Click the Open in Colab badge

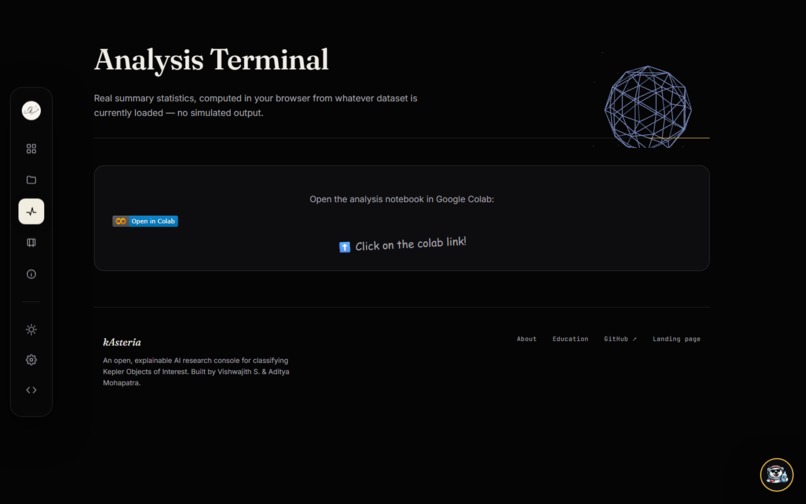point(145,221)
